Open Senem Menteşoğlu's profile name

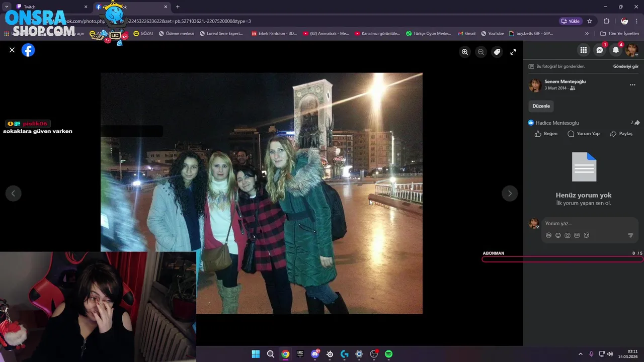pyautogui.click(x=565, y=81)
